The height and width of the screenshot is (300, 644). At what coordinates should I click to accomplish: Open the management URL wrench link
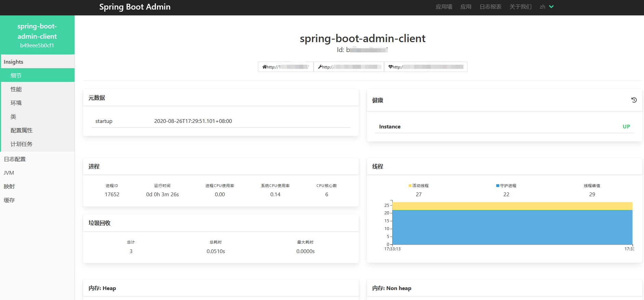[x=349, y=67]
